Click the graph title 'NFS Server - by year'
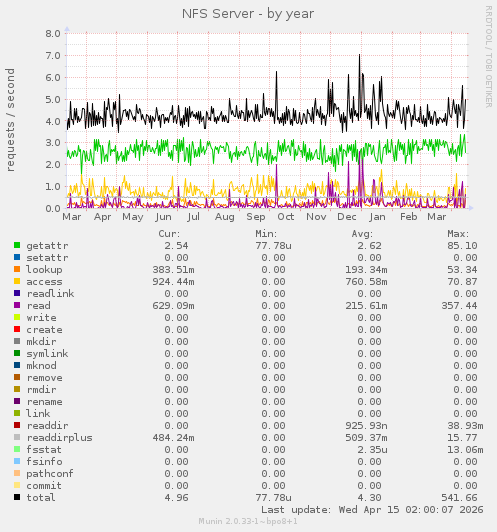This screenshot has height=532, width=497. pyautogui.click(x=248, y=14)
